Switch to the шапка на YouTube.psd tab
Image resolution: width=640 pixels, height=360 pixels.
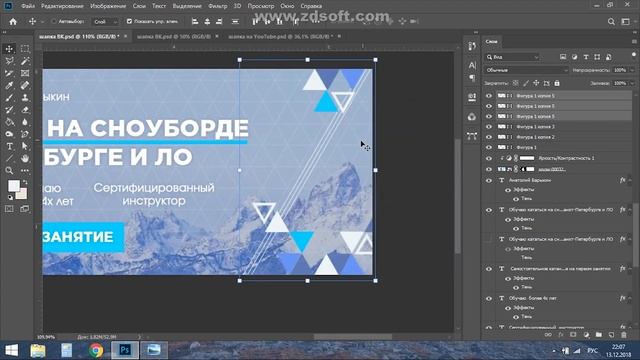tap(280, 36)
